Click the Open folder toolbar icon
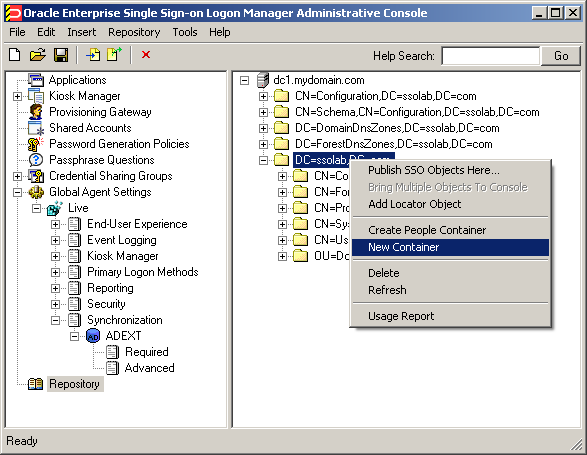Image resolution: width=587 pixels, height=455 pixels. click(38, 55)
